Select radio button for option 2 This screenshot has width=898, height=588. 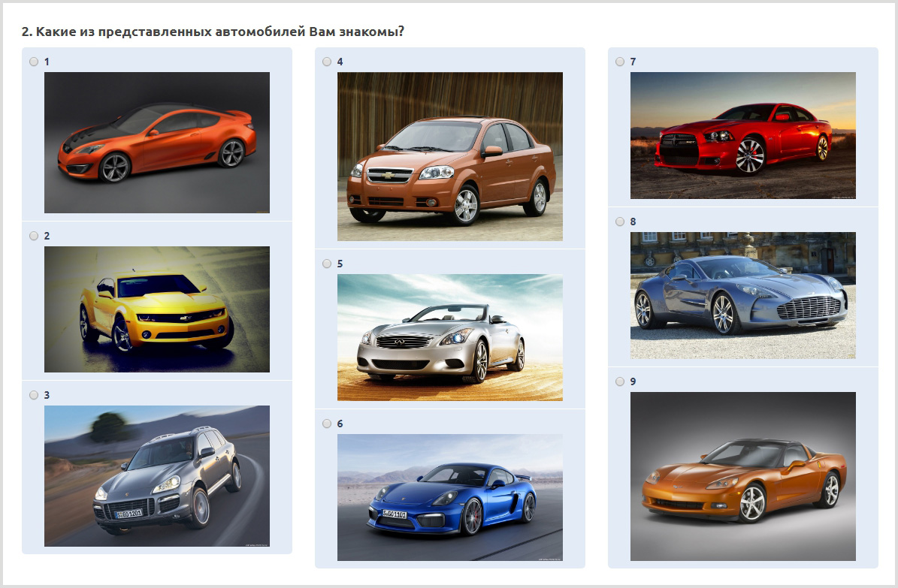coord(34,236)
